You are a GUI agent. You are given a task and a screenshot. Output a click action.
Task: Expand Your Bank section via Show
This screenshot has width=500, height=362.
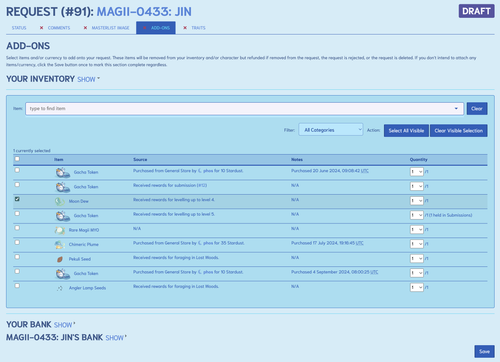coord(64,325)
